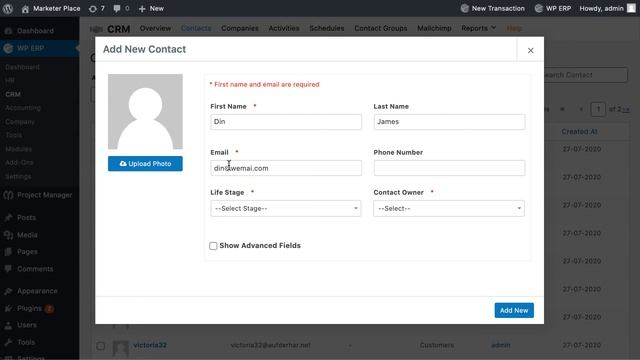Click the WP ERP item in top admin bar
The height and width of the screenshot is (360, 640).
553,9
